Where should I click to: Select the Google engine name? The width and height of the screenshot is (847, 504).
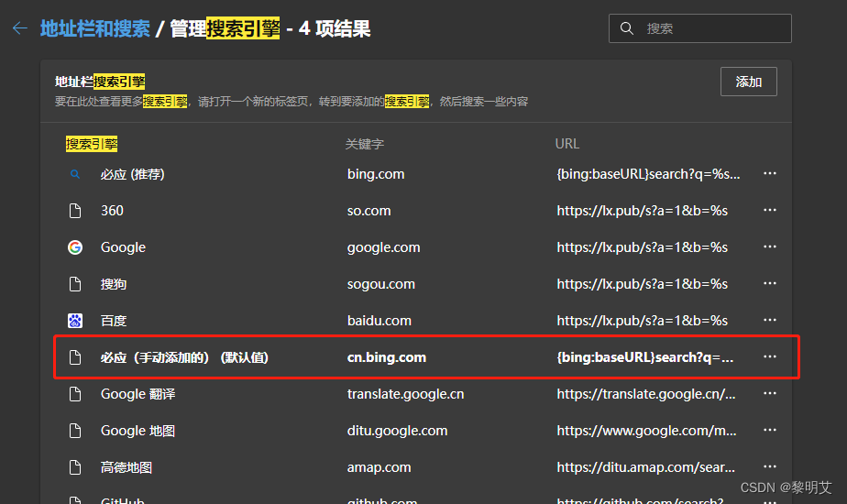[123, 247]
